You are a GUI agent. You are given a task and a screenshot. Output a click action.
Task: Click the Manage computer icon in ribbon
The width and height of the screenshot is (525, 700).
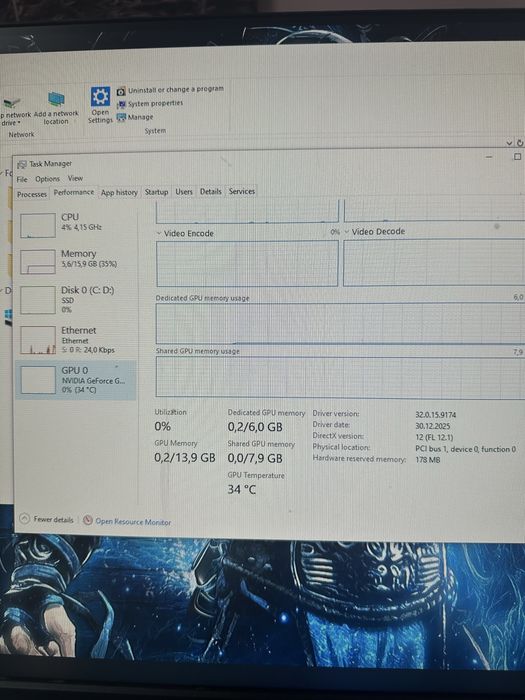point(121,118)
